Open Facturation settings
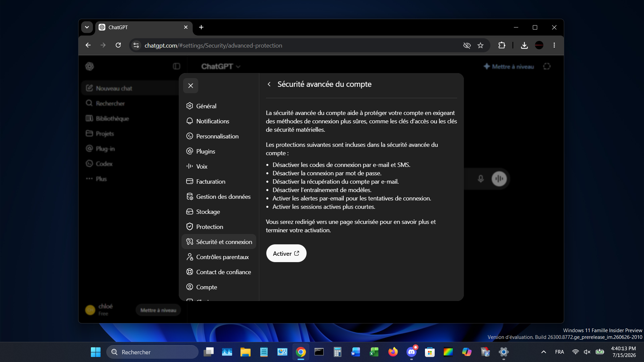This screenshot has width=644, height=362. (x=219, y=181)
